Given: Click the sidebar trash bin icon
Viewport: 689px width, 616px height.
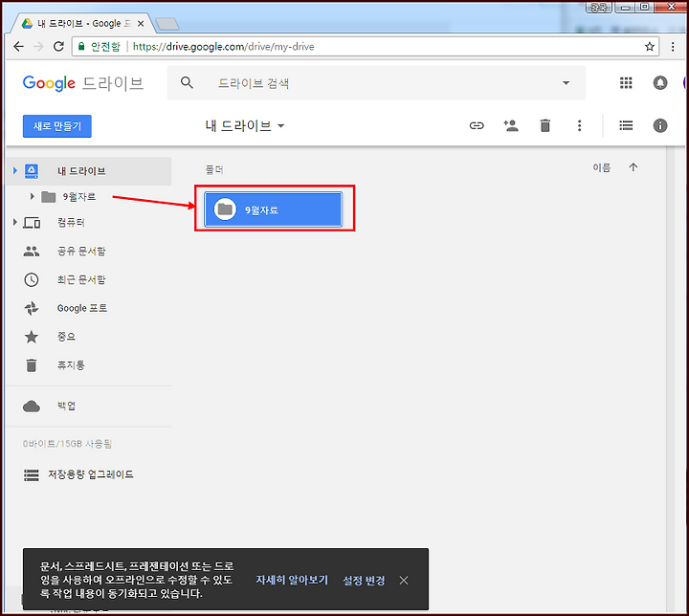Looking at the screenshot, I should point(32,365).
